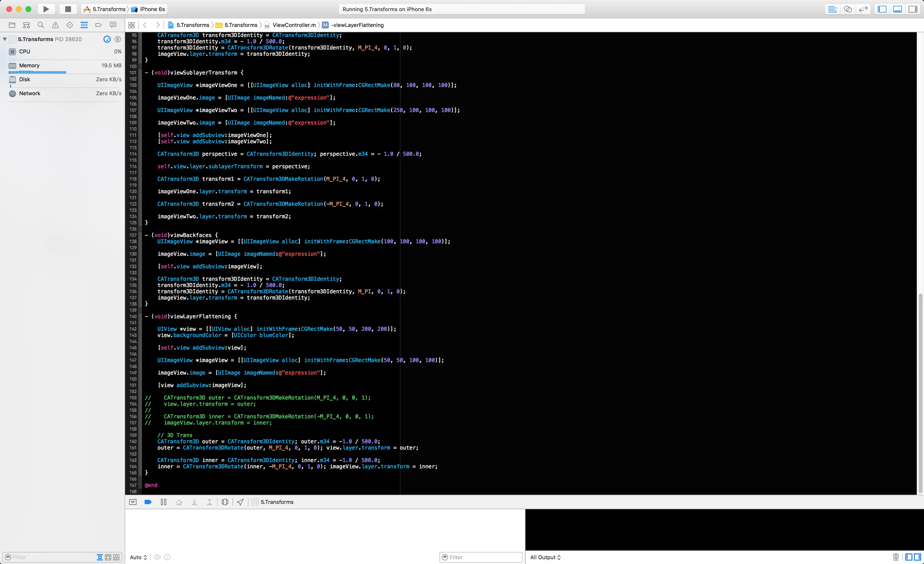Viewport: 924px width, 564px height.
Task: Select the Breakpoint navigator icon
Action: (x=98, y=25)
